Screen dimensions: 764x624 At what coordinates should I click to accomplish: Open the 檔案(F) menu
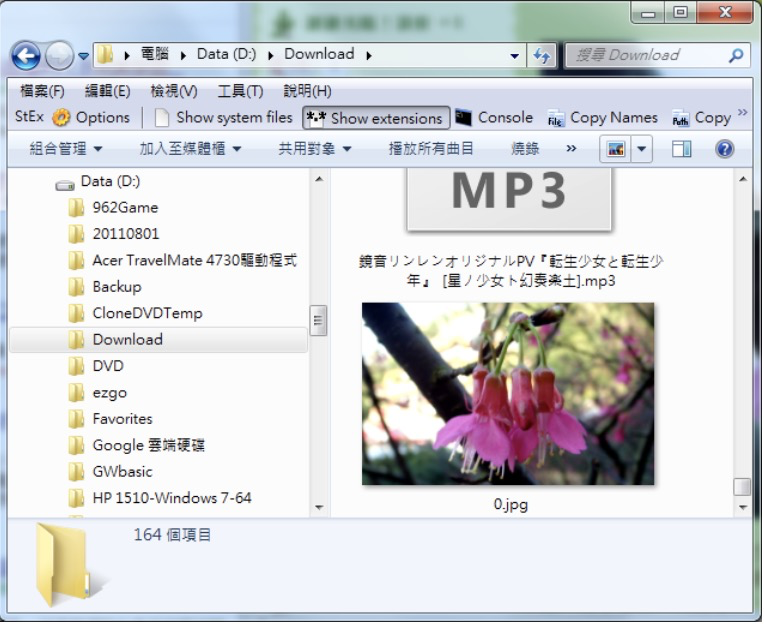click(x=42, y=91)
